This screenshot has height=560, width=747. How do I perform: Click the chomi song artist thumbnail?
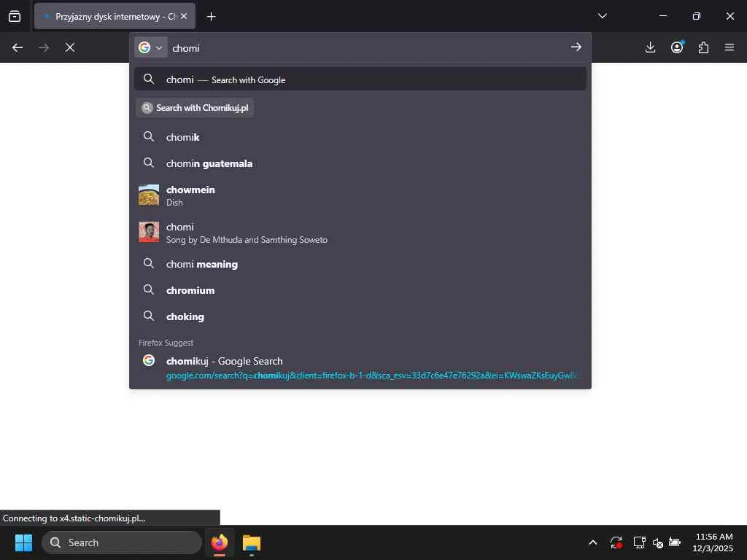coord(149,232)
